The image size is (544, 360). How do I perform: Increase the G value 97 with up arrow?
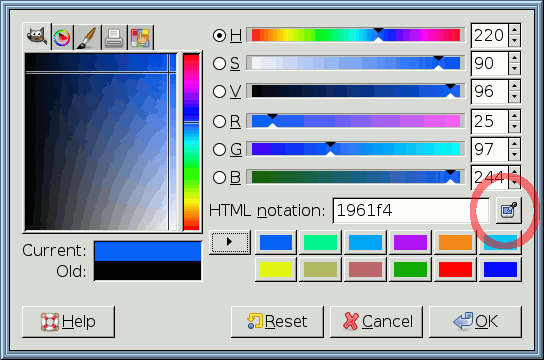515,144
